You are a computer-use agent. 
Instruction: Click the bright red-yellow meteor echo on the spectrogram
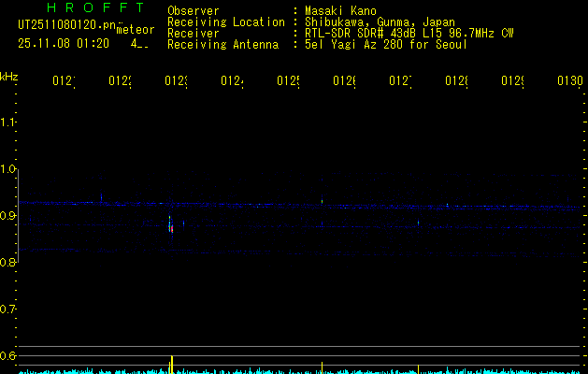click(x=170, y=226)
